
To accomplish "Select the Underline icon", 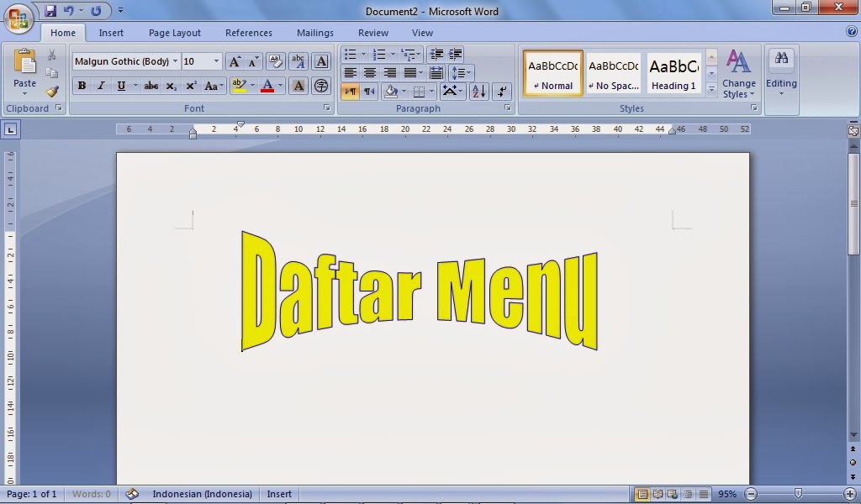I will click(122, 87).
